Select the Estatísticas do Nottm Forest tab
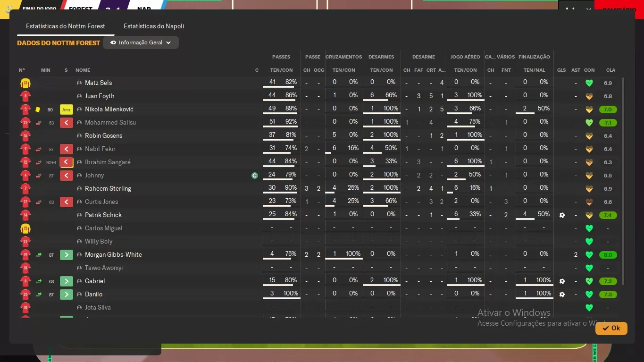Image resolution: width=644 pixels, height=362 pixels. pyautogui.click(x=66, y=26)
